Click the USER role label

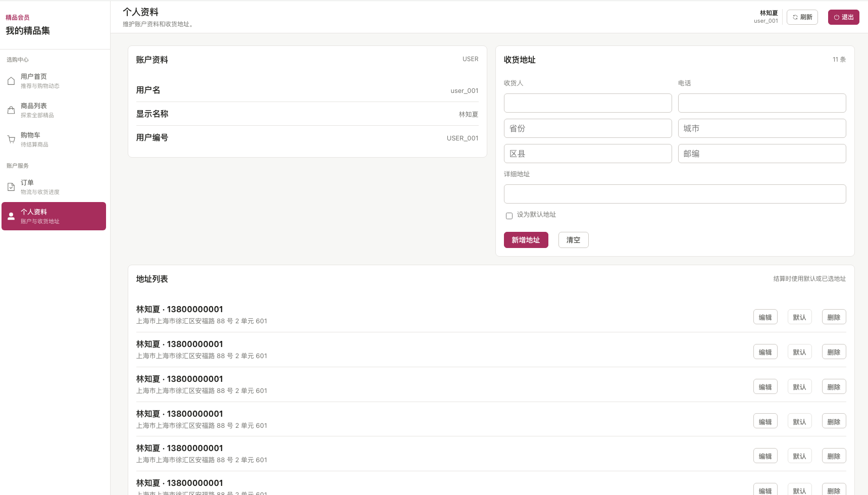pyautogui.click(x=471, y=59)
